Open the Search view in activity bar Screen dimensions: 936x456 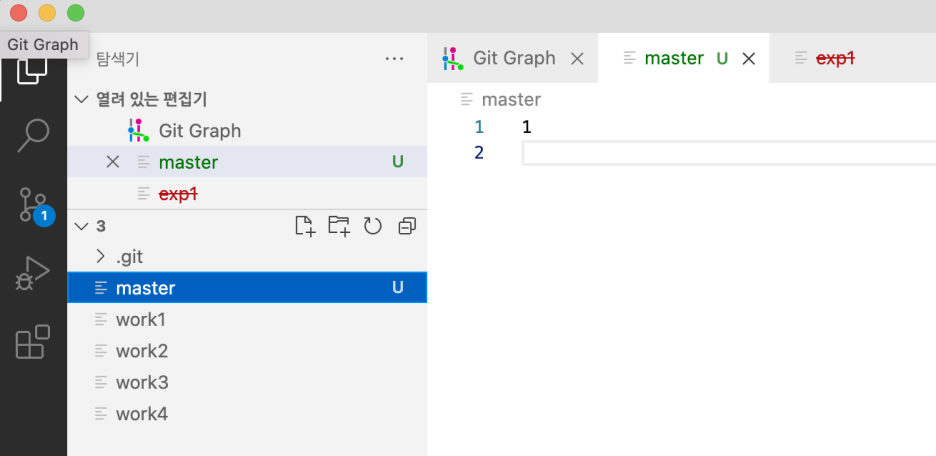[x=33, y=135]
